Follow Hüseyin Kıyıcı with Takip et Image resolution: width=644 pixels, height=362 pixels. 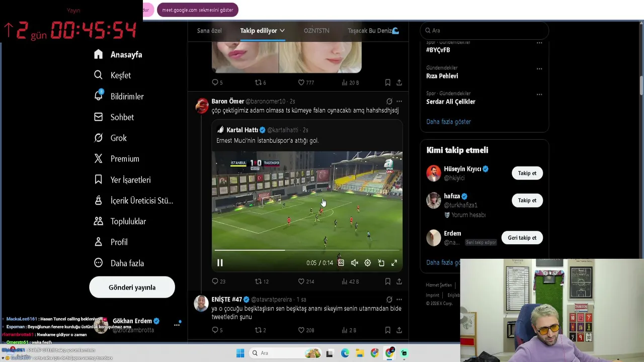527,173
